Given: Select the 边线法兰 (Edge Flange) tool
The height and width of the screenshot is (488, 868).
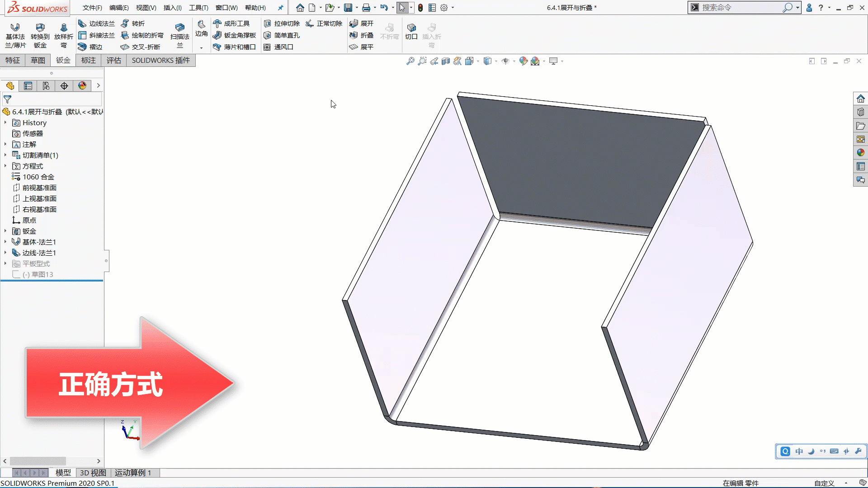Looking at the screenshot, I should [97, 23].
